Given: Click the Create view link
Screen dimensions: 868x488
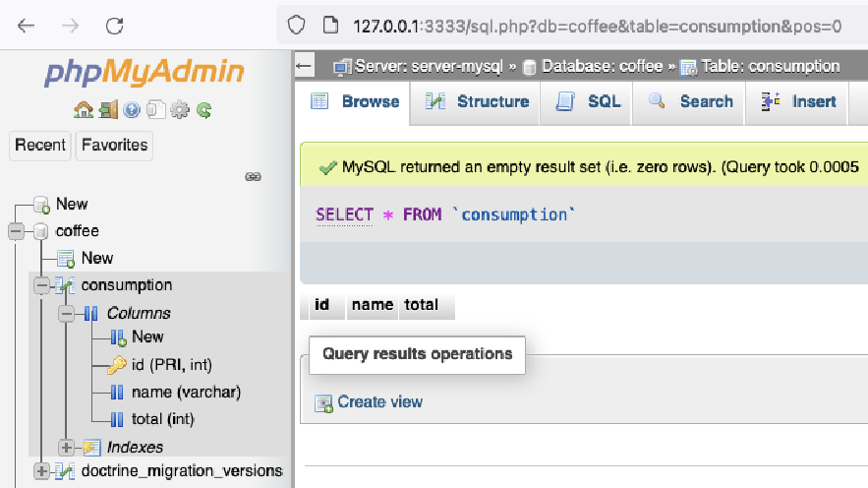Looking at the screenshot, I should 379,402.
